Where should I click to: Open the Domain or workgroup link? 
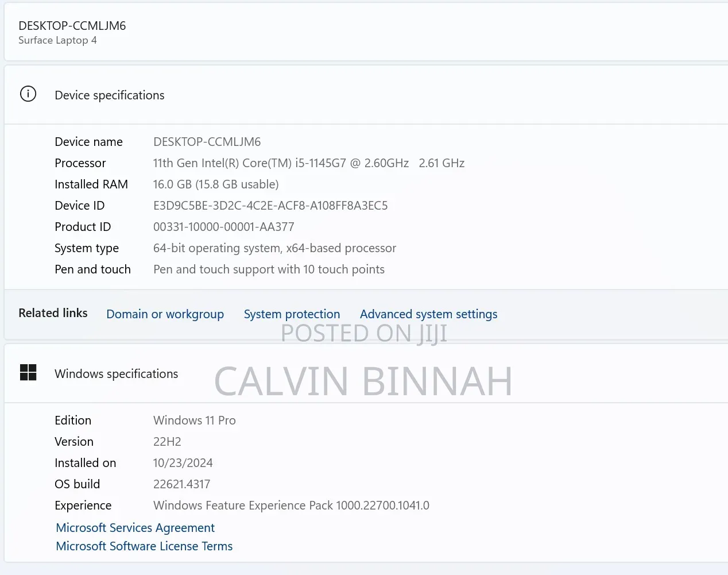[165, 314]
